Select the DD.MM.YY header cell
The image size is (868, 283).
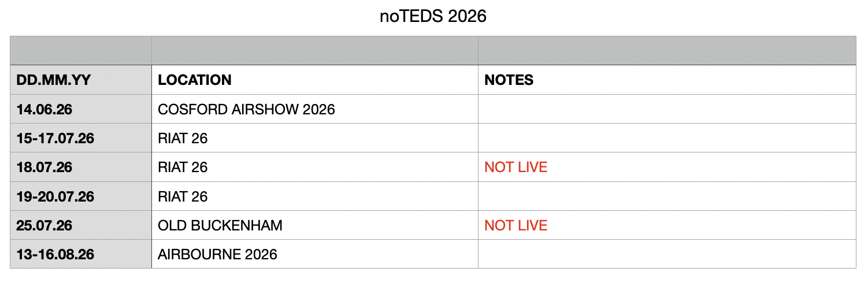pyautogui.click(x=53, y=80)
